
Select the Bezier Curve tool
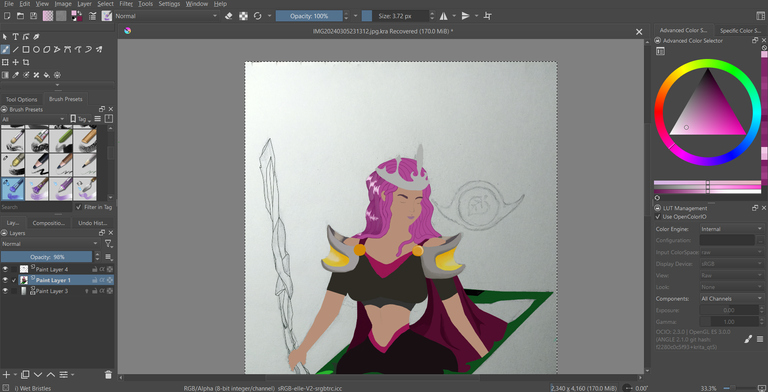[x=68, y=49]
